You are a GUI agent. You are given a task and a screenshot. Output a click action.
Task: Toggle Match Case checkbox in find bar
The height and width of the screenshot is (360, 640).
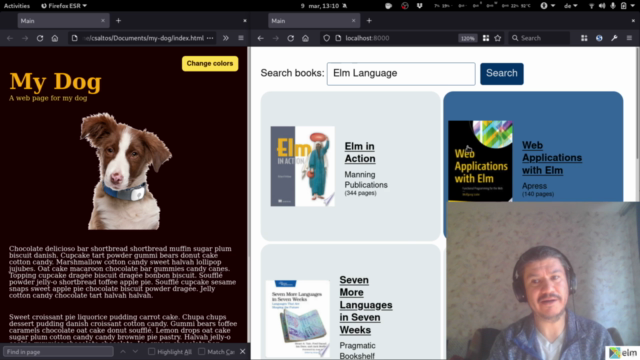click(201, 351)
